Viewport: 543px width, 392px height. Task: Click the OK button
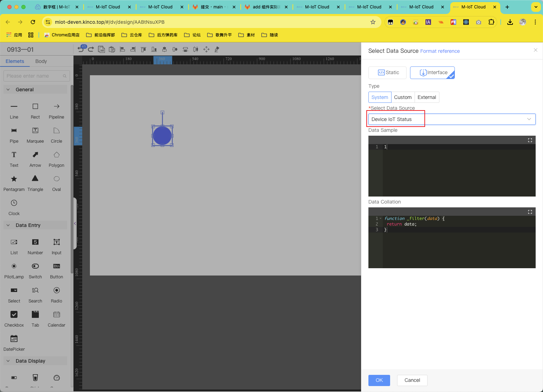click(x=379, y=380)
